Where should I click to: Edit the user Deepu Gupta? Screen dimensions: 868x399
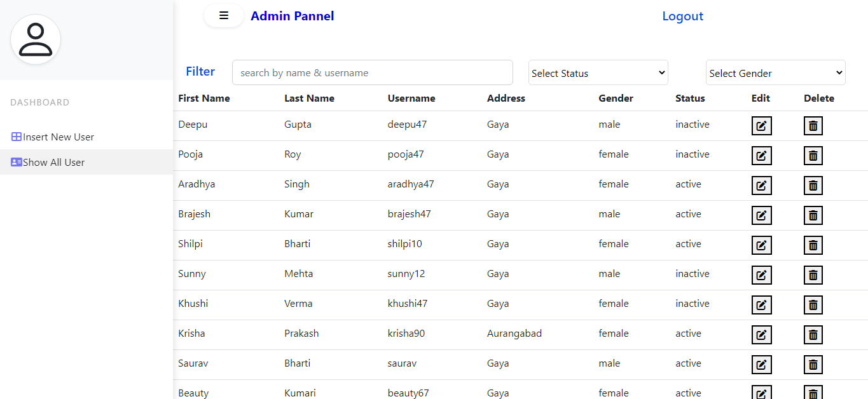pos(761,125)
